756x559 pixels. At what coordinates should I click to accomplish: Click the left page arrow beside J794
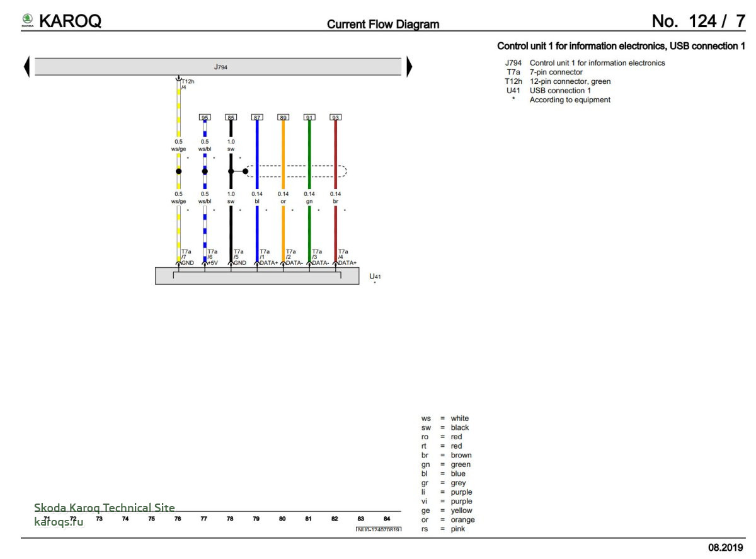tap(26, 66)
